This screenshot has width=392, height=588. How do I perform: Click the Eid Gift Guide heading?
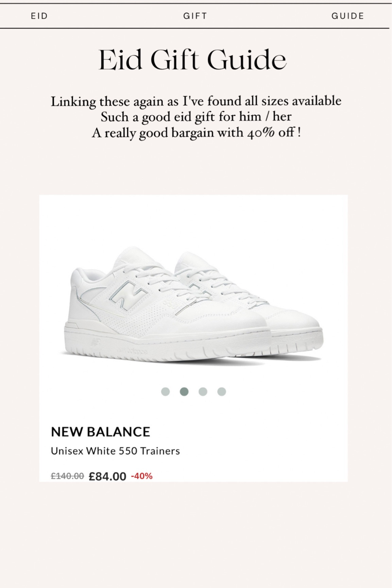193,61
